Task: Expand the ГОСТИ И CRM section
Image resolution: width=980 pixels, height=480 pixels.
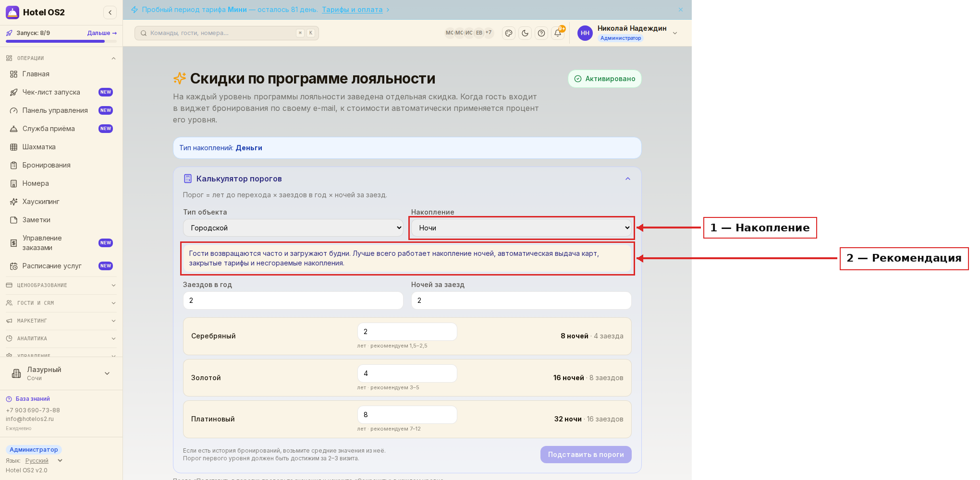Action: pos(61,303)
